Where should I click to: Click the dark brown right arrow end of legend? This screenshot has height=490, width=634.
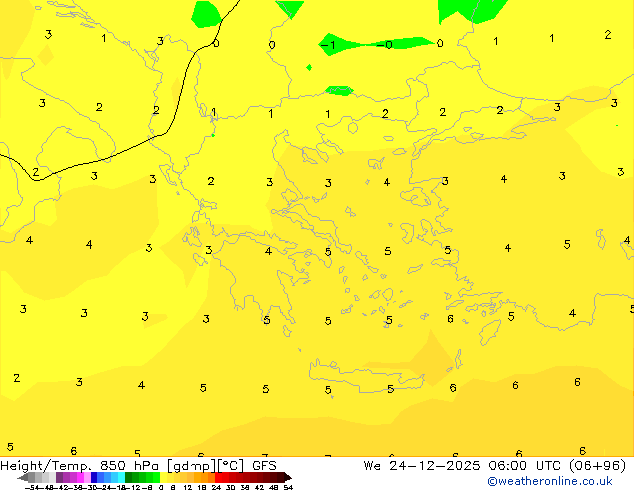tap(288, 477)
